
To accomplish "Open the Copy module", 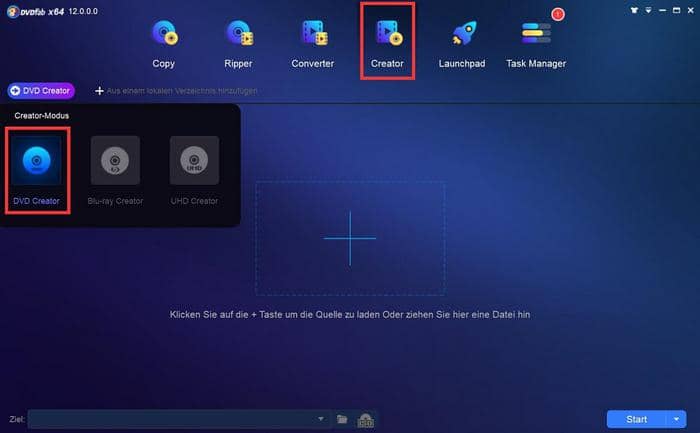I will 164,44.
